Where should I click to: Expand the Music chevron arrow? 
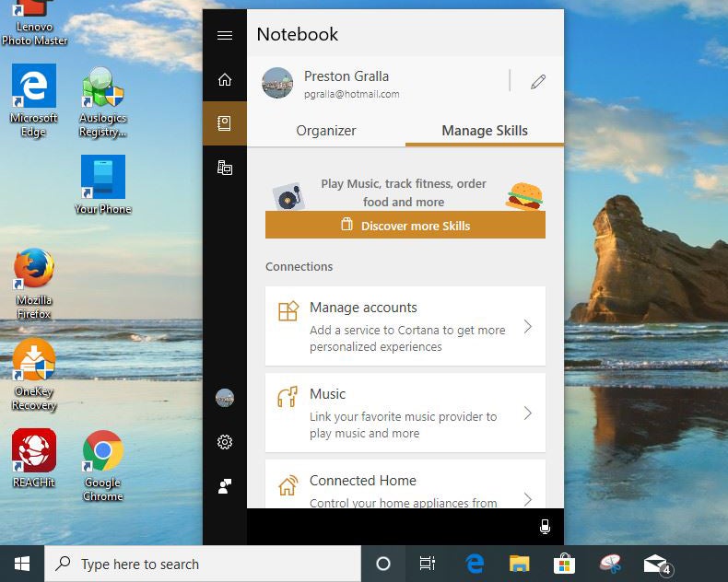click(x=528, y=413)
